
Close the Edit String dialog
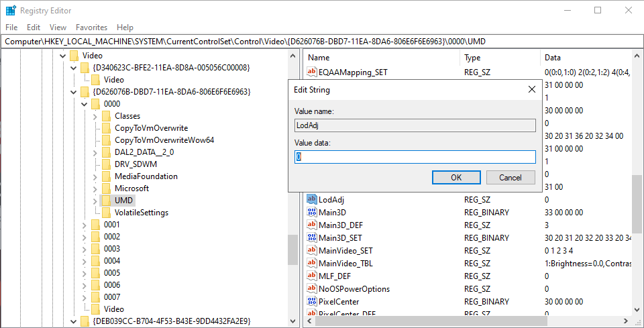531,89
